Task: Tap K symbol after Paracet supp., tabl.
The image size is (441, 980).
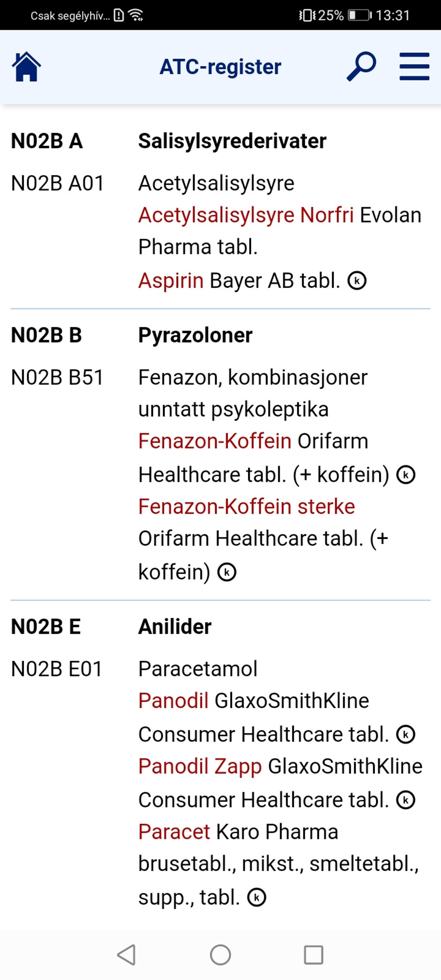Action: pyautogui.click(x=256, y=897)
